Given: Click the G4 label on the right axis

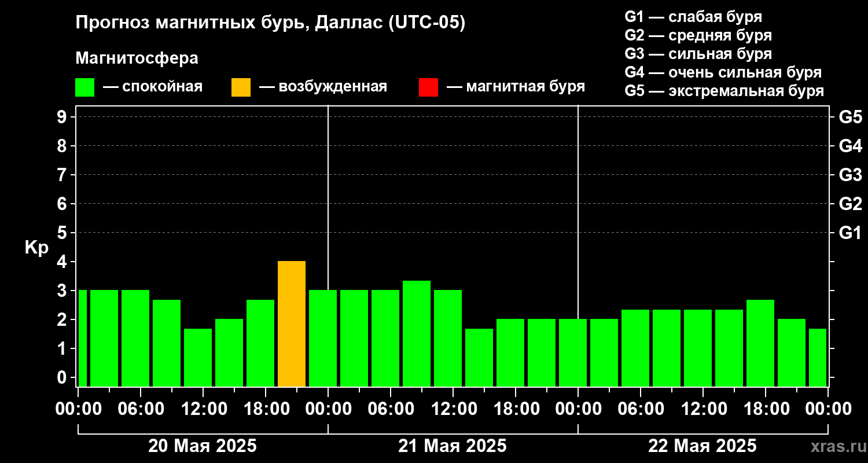Looking at the screenshot, I should click(x=850, y=146).
